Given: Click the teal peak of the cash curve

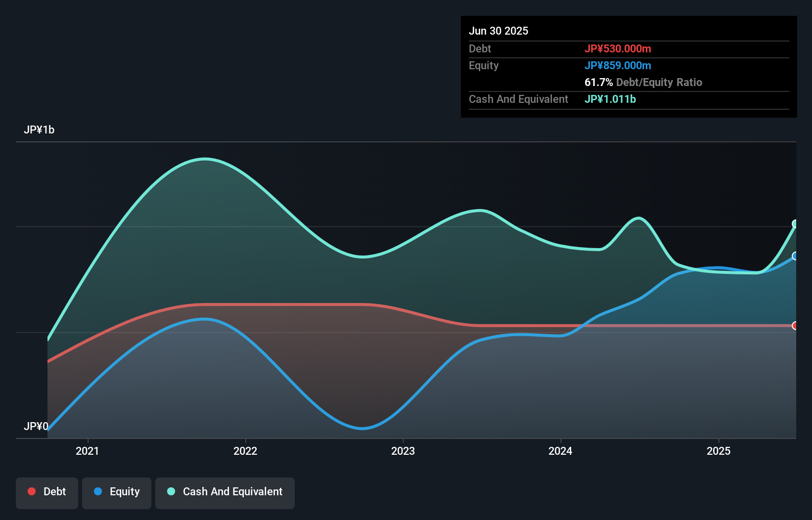Looking at the screenshot, I should pyautogui.click(x=204, y=159).
